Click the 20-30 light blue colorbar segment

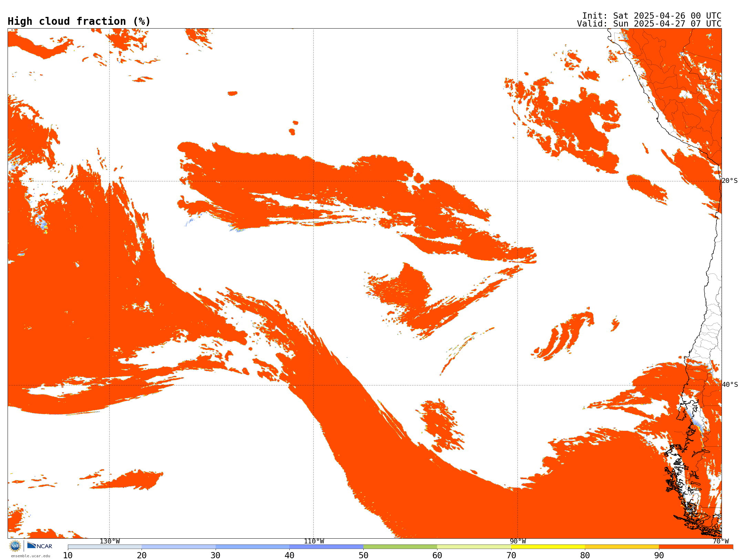point(178,547)
